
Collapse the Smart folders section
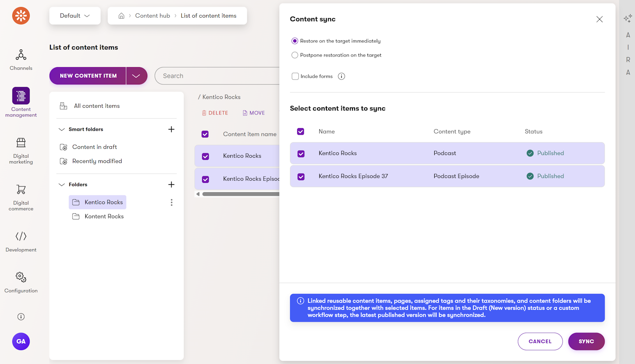(61, 129)
